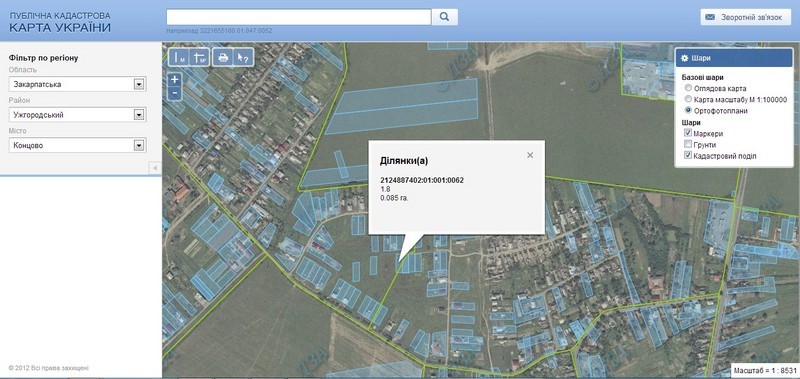Select the Ортофотоплани radio button

click(x=688, y=110)
